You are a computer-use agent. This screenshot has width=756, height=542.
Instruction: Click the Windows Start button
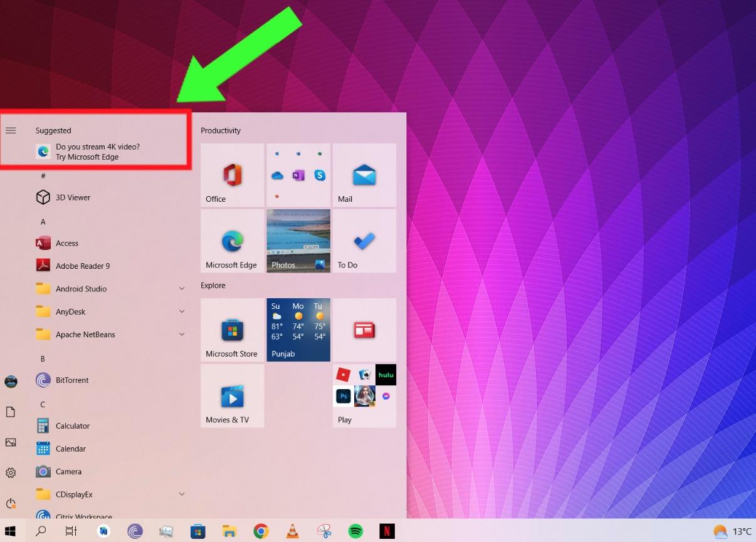(x=10, y=531)
